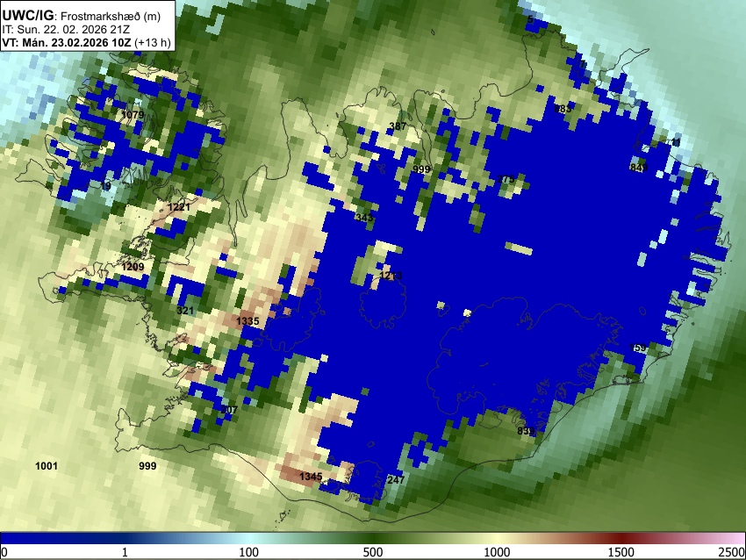Click the map value 839
The height and width of the screenshot is (560, 746).
526,431
